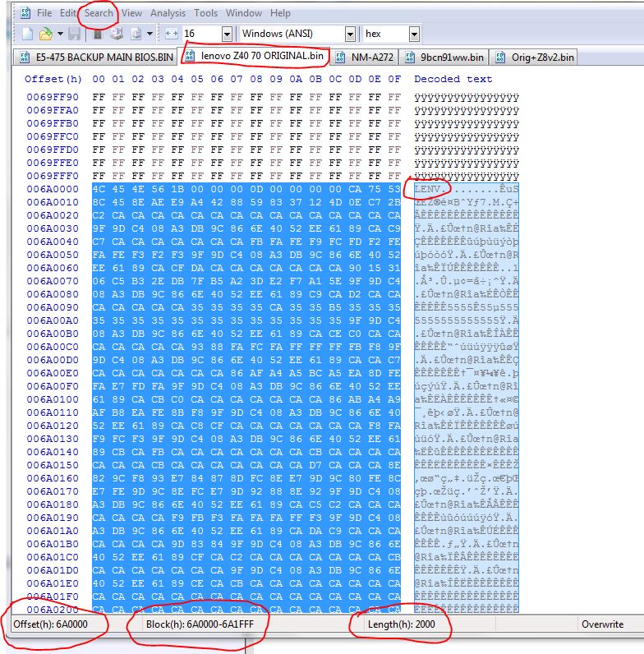This screenshot has width=644, height=654.
Task: Open the Window menu
Action: pyautogui.click(x=244, y=13)
